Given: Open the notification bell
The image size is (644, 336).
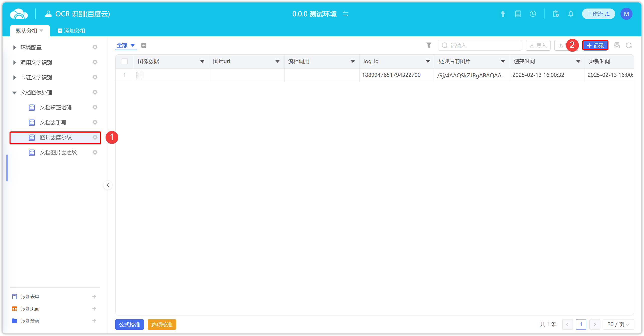Looking at the screenshot, I should click(x=571, y=14).
